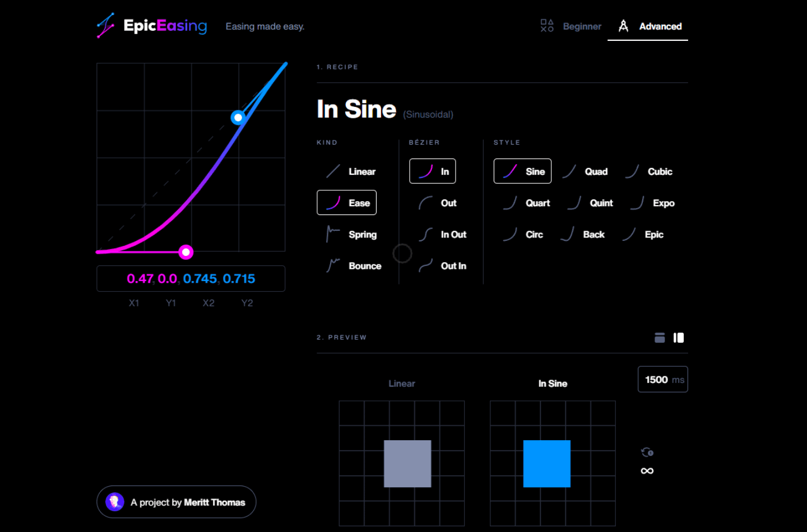The height and width of the screenshot is (532, 807).
Task: Click the STYLE column heading
Action: pos(507,142)
